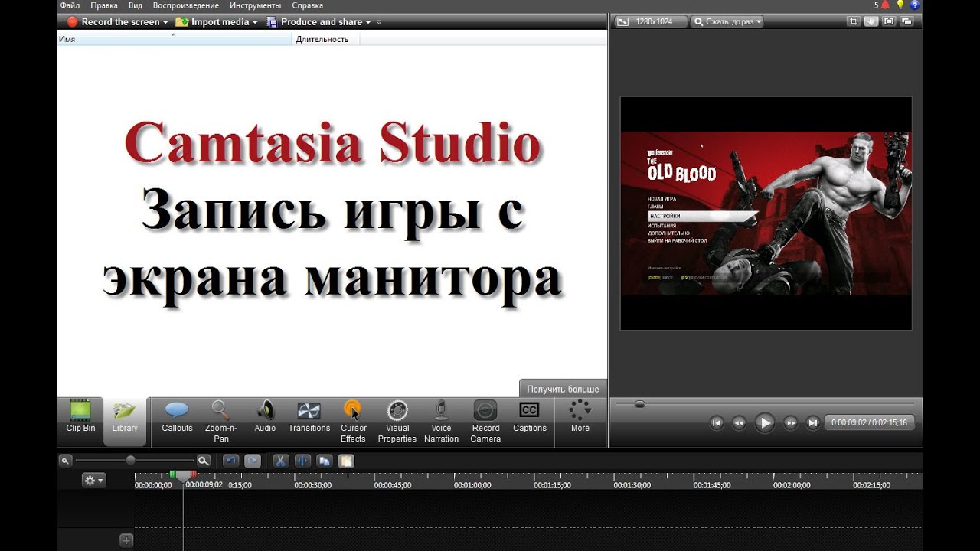Open help blue question mark icon

click(914, 5)
